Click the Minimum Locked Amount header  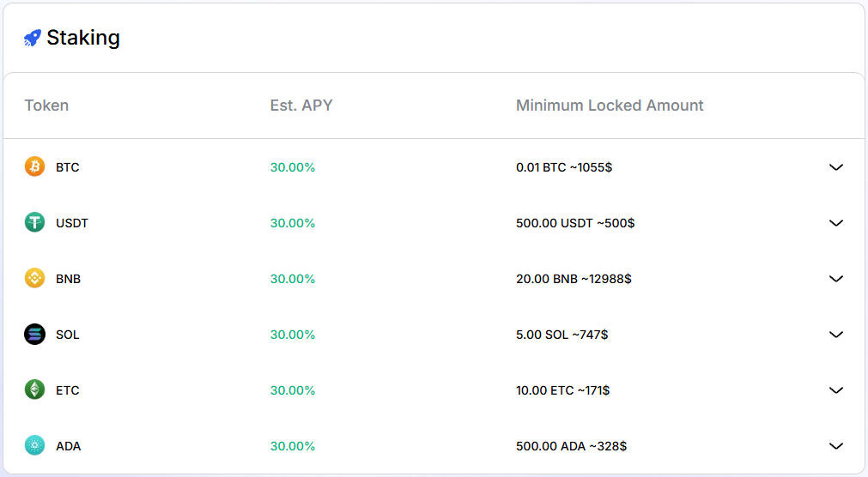tap(610, 106)
